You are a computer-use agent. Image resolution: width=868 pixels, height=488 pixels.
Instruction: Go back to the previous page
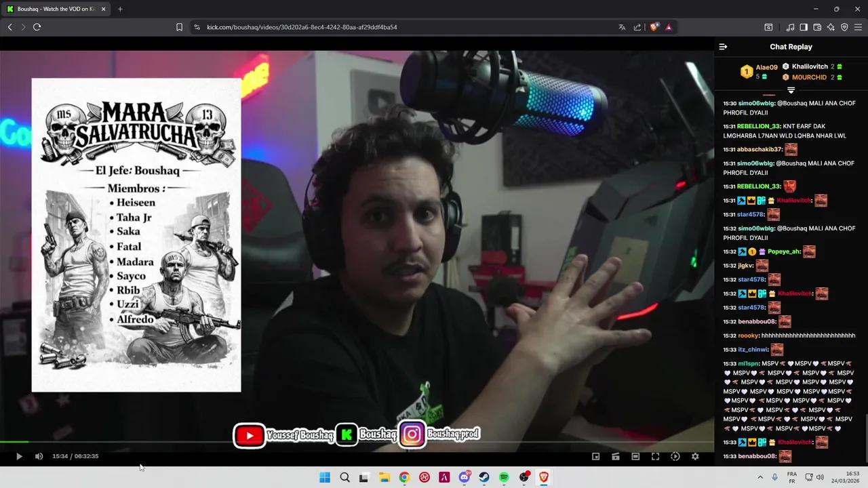coord(9,27)
